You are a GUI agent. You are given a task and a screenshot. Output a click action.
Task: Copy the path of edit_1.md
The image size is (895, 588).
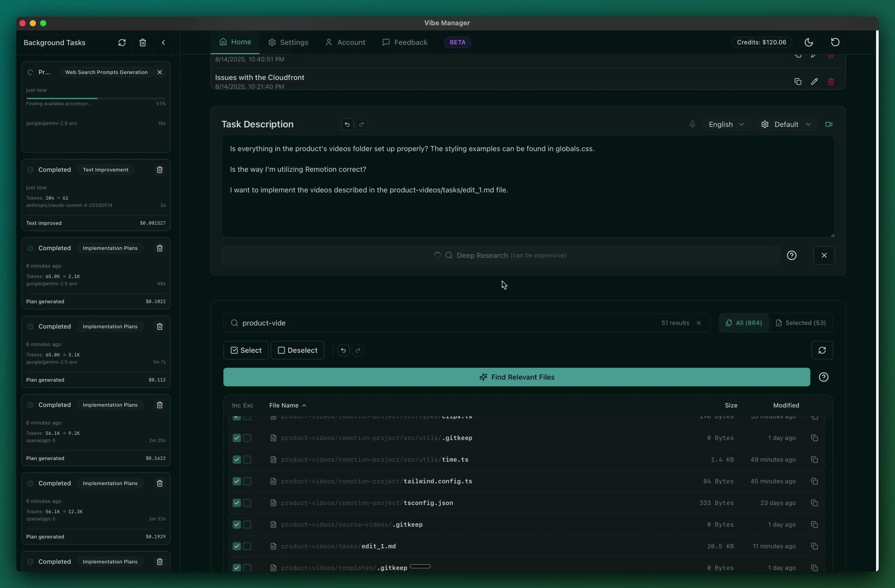(x=814, y=547)
